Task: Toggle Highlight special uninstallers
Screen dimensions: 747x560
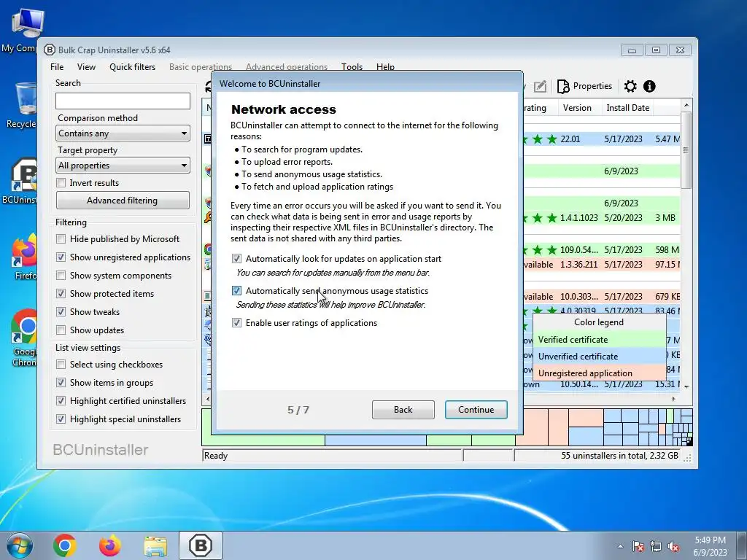Action: point(61,419)
